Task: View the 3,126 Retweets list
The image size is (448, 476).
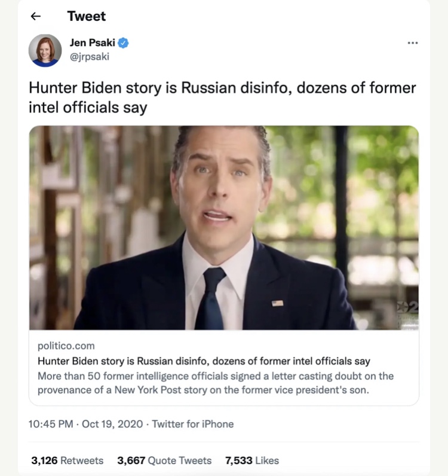Action: tap(67, 460)
